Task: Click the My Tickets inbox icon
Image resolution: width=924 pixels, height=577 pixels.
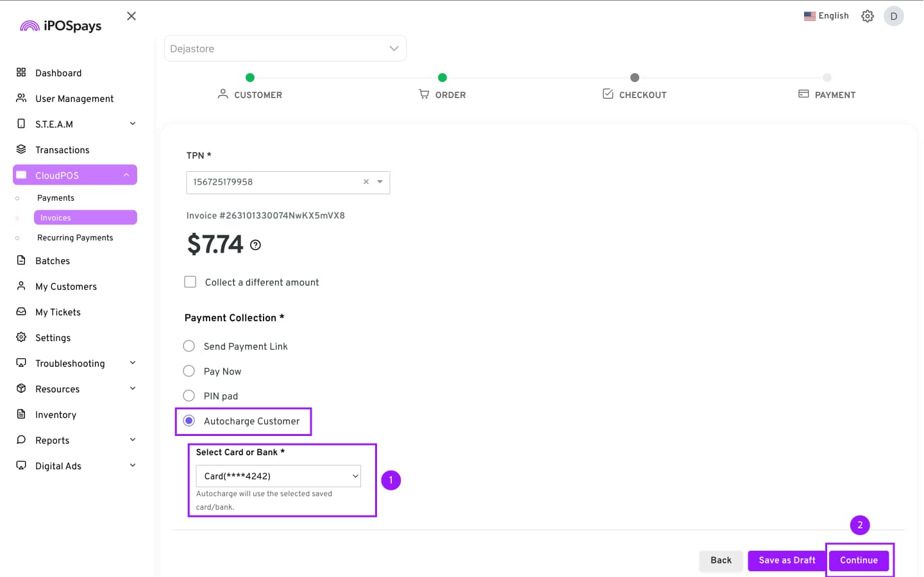Action: (21, 312)
